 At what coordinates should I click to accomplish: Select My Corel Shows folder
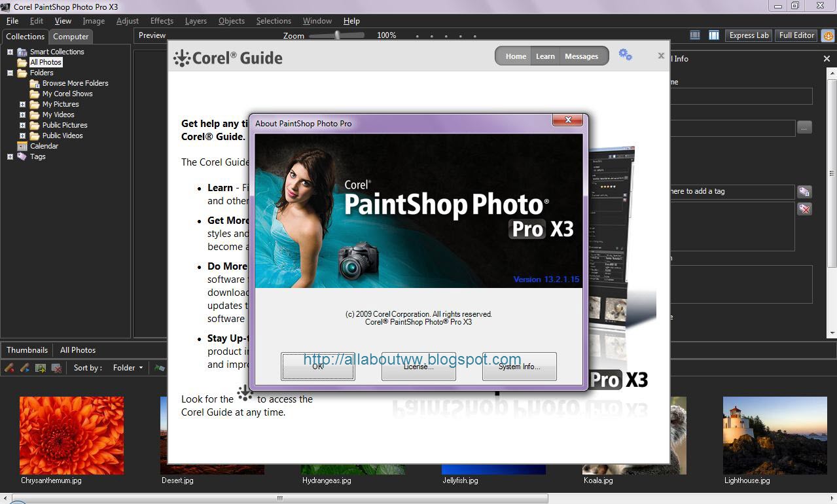click(67, 94)
